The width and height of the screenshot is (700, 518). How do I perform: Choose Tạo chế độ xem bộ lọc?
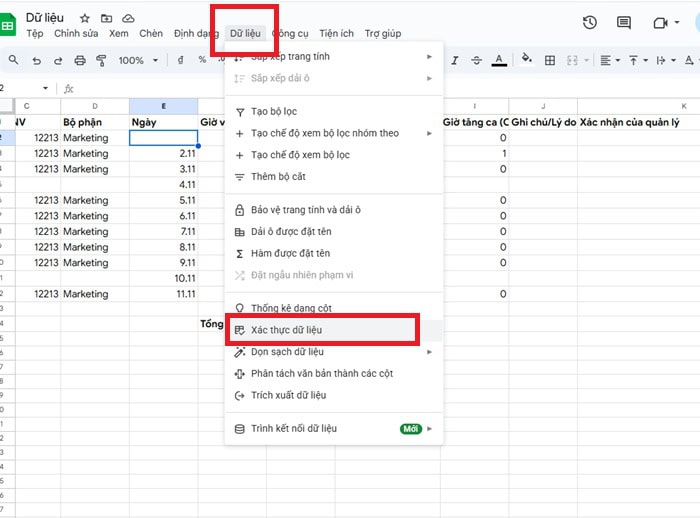pyautogui.click(x=334, y=155)
